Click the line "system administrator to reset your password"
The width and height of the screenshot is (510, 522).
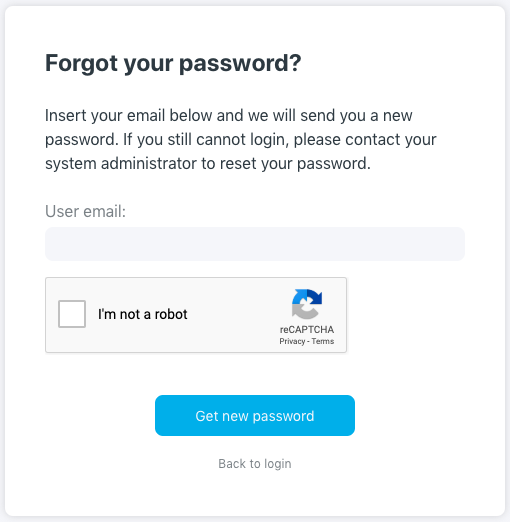point(208,164)
